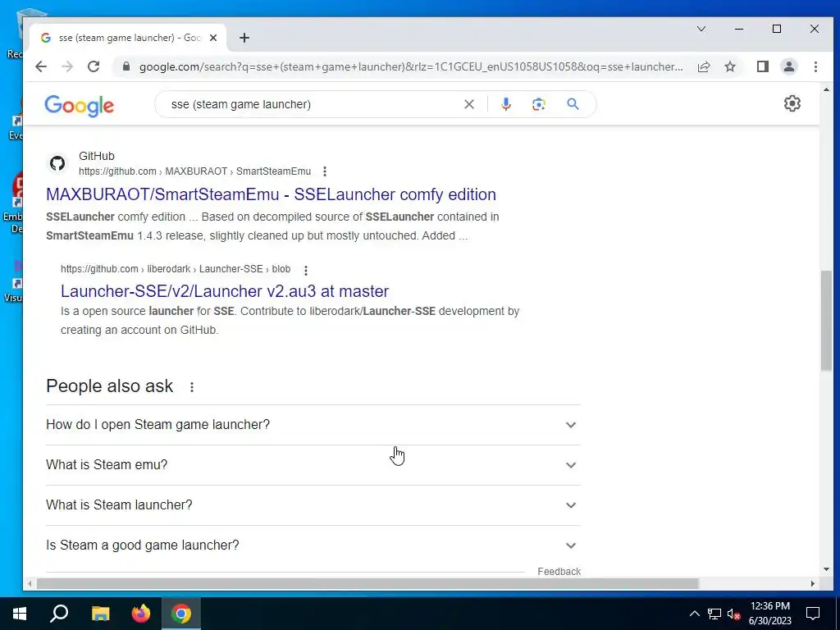Click the scroll up arrow
The image size is (840, 630).
(826, 89)
